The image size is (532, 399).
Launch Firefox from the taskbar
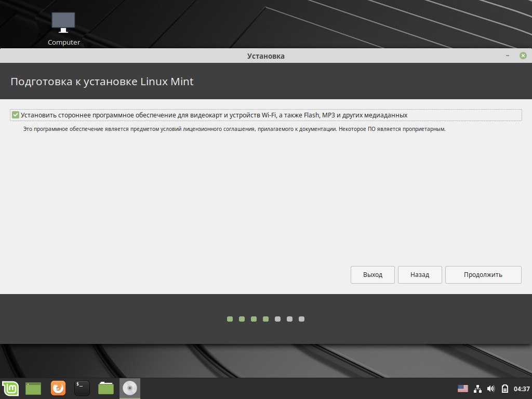pos(58,388)
